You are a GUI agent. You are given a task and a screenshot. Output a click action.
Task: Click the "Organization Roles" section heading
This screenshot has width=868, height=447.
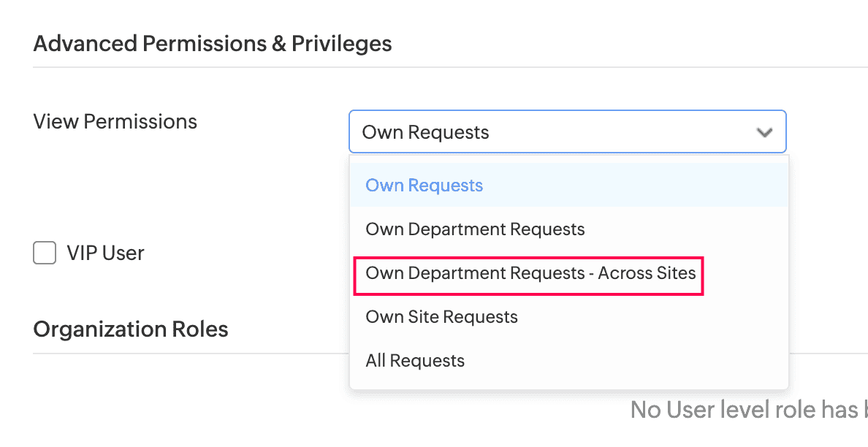[x=131, y=329]
